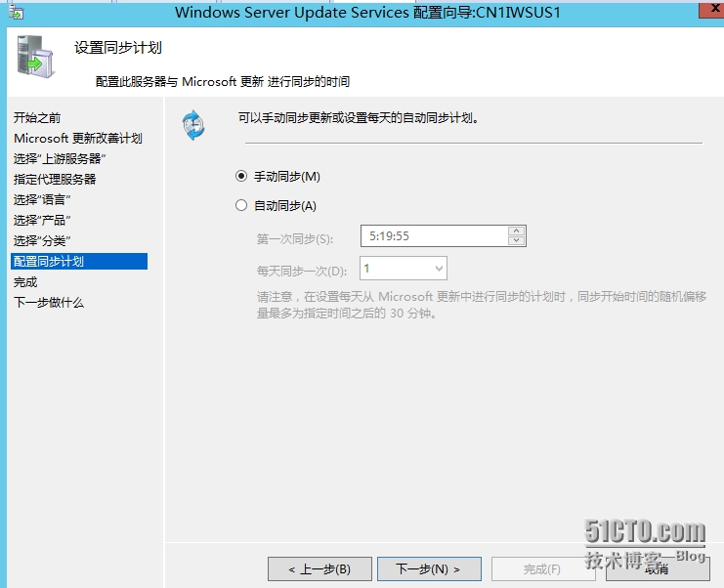Click the 上一步(B) back button
Screen dimensions: 724x588
319,568
